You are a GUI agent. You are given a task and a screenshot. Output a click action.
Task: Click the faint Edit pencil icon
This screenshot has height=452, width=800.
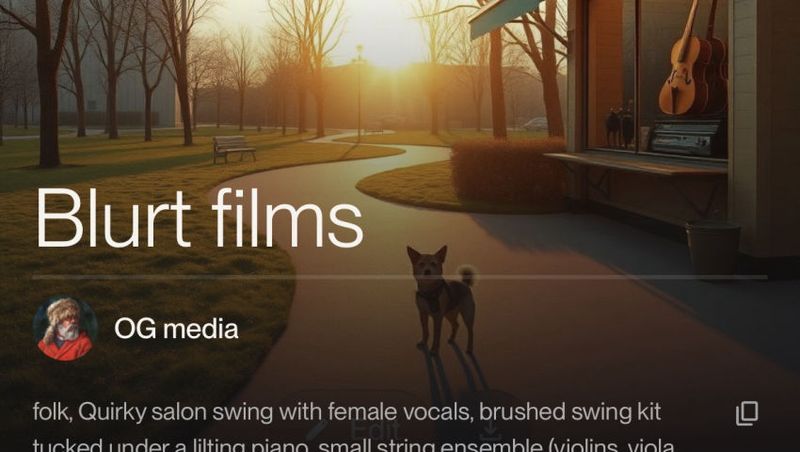coord(318,430)
